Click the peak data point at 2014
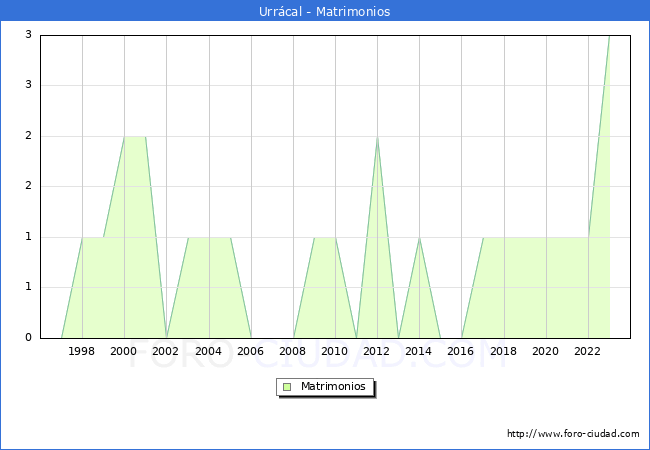 [x=419, y=237]
